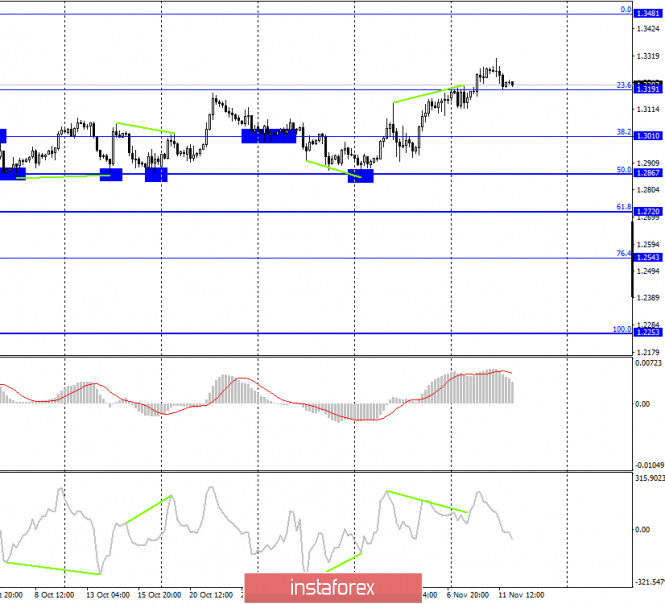
Task: Click the 1.2543 blue price label
Action: coord(648,257)
